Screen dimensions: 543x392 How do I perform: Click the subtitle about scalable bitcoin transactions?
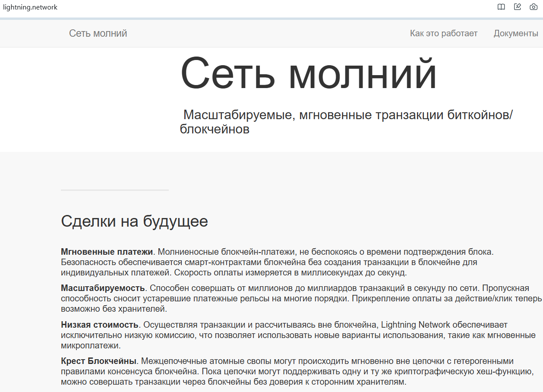346,122
